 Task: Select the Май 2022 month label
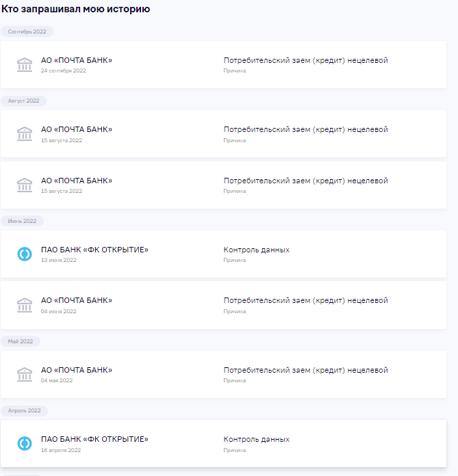coord(21,341)
